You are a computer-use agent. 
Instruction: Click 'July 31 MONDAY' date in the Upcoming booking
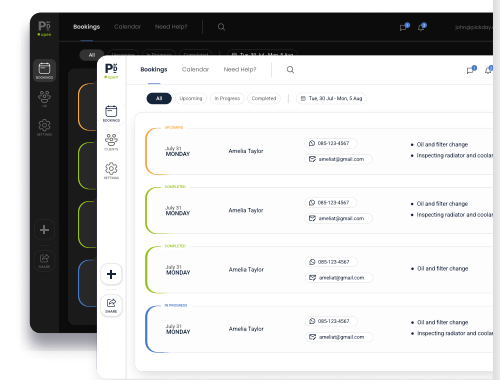tap(178, 151)
